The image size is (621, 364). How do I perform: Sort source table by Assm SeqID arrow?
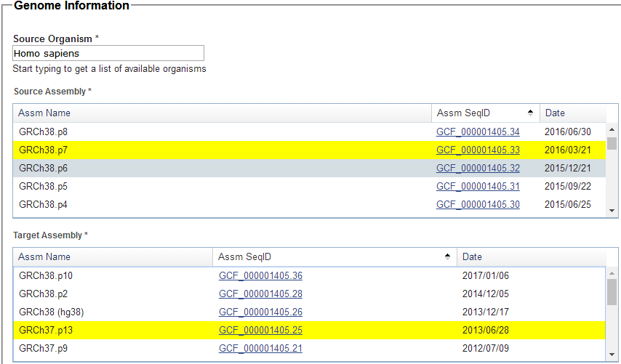tap(530, 113)
